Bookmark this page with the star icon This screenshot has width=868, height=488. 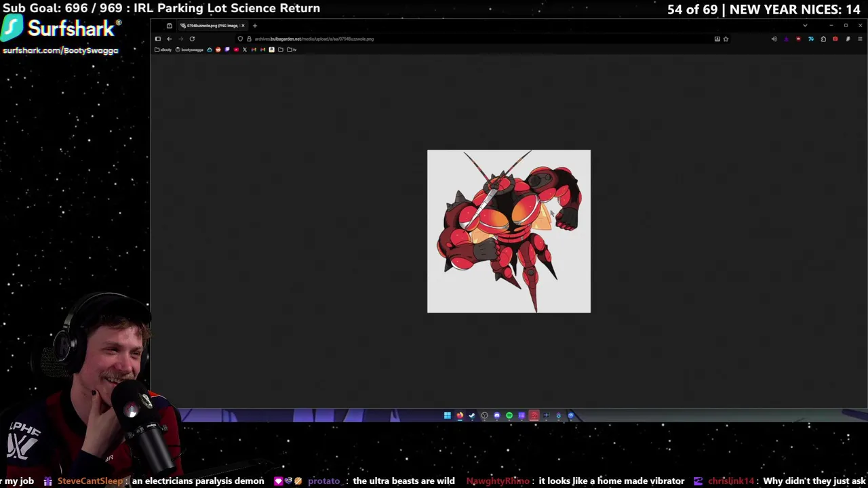[726, 39]
